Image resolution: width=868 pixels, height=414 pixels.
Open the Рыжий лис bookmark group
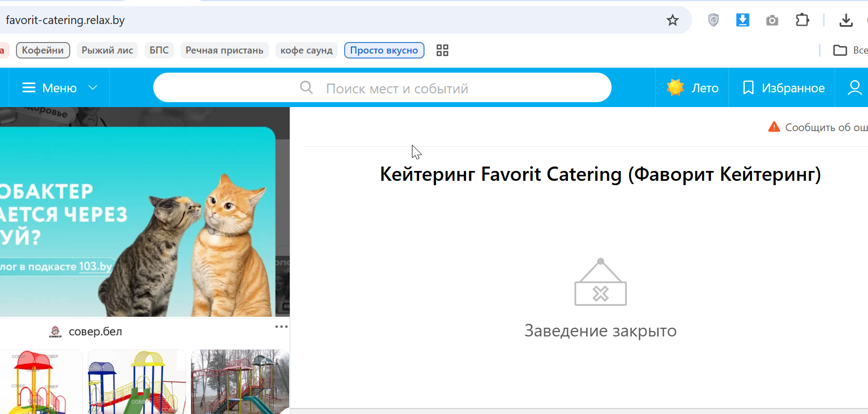coord(107,50)
